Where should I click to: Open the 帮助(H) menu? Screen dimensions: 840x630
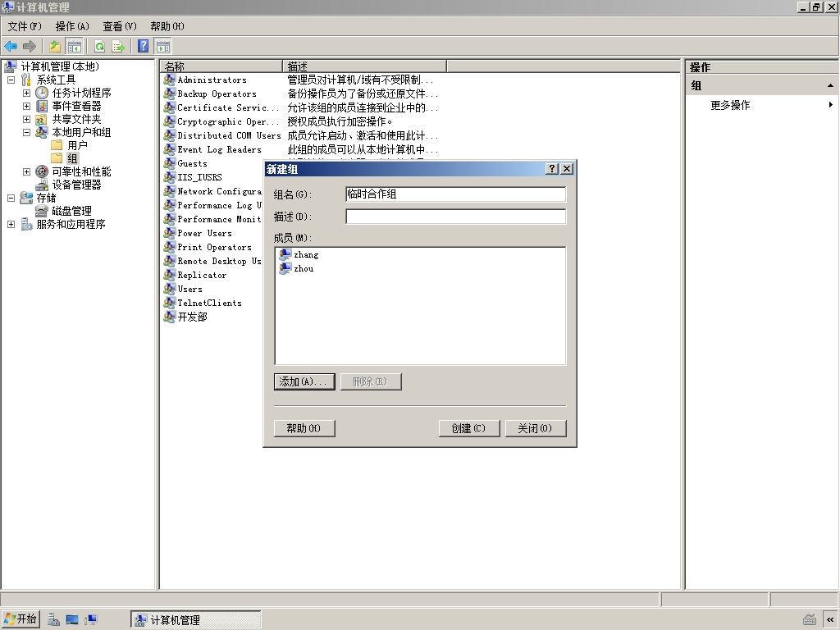coord(167,26)
